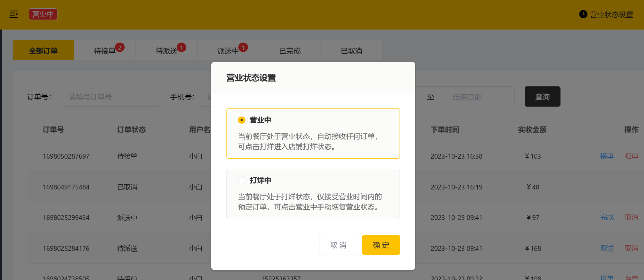Switch to the 待接单 tab
The width and height of the screenshot is (644, 280).
pyautogui.click(x=105, y=50)
